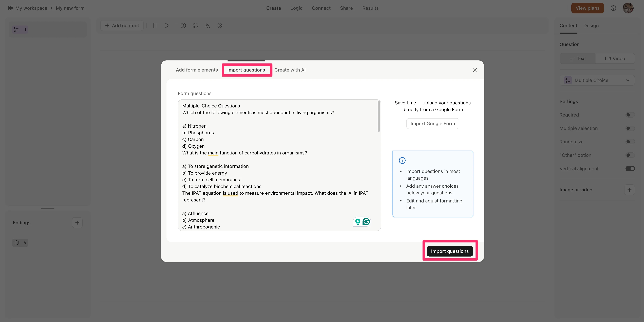Open form settings gear icon
Screen dimensions: 644x322
219,26
